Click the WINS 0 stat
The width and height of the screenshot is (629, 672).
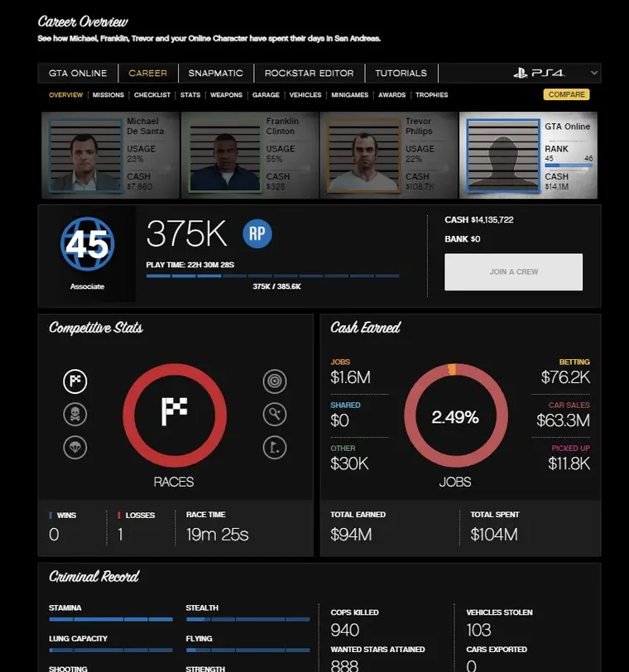(63, 527)
